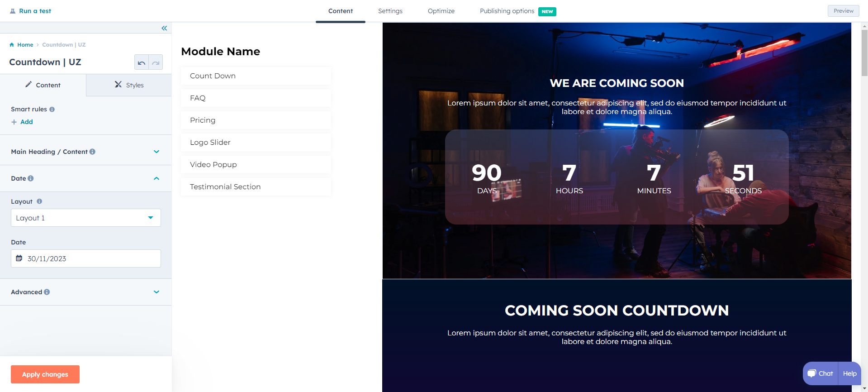868x392 pixels.
Task: Open the Layout 1 dropdown
Action: point(86,218)
